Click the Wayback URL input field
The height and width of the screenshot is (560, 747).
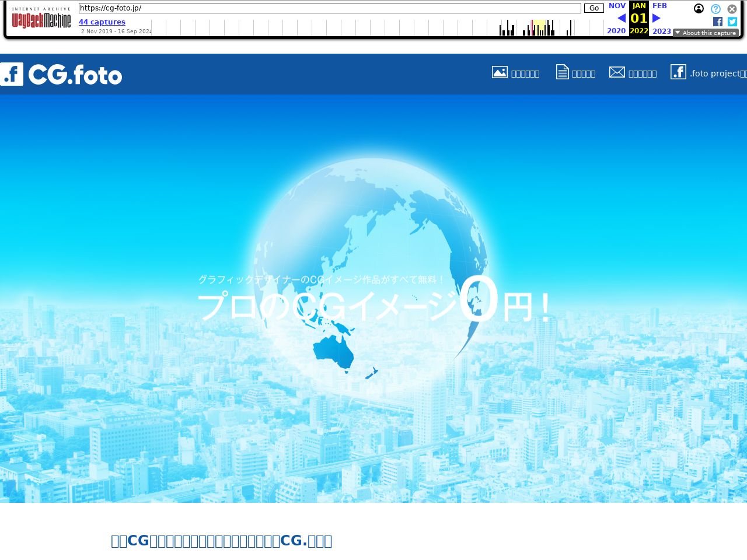tap(330, 8)
